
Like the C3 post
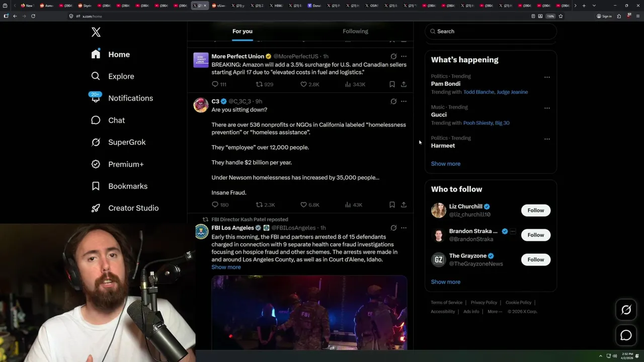coord(309,205)
